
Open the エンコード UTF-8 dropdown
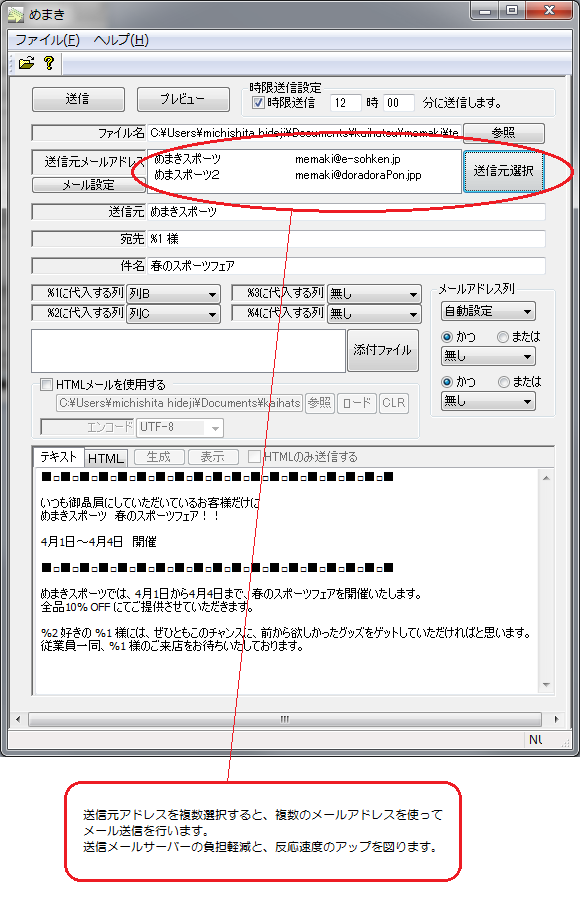click(x=180, y=427)
